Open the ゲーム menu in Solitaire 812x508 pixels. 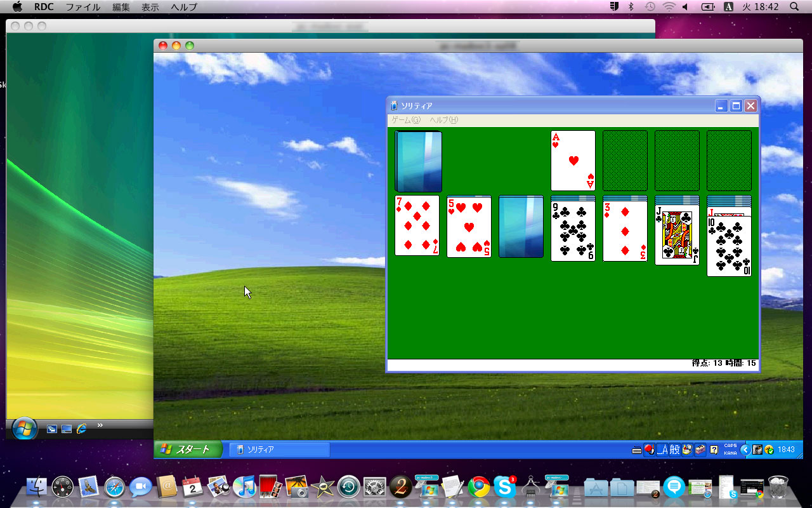406,120
